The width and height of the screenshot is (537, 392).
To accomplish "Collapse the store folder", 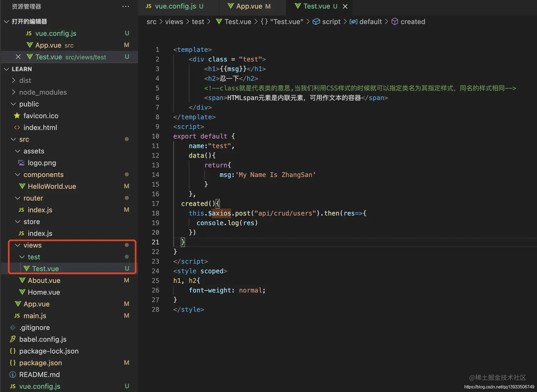I will [18, 222].
